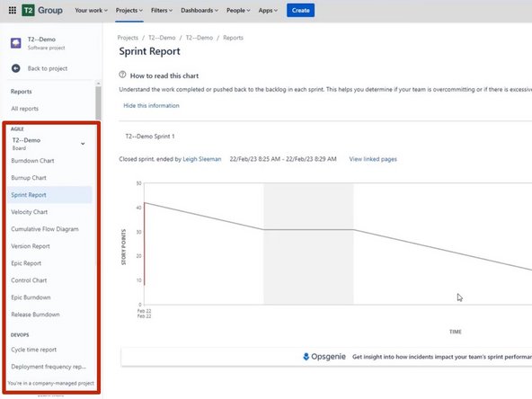The image size is (532, 399).
Task: Open the Version Report
Action: tap(31, 246)
